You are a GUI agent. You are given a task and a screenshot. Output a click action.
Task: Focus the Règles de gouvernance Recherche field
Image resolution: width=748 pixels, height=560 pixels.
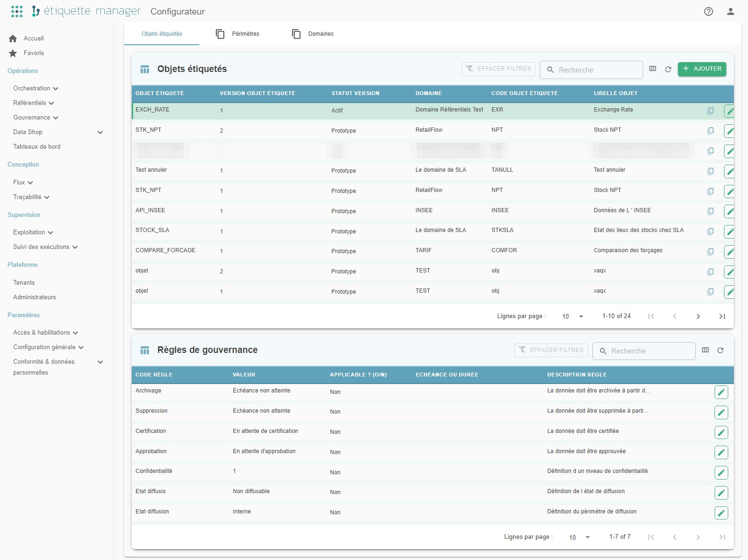[644, 351]
